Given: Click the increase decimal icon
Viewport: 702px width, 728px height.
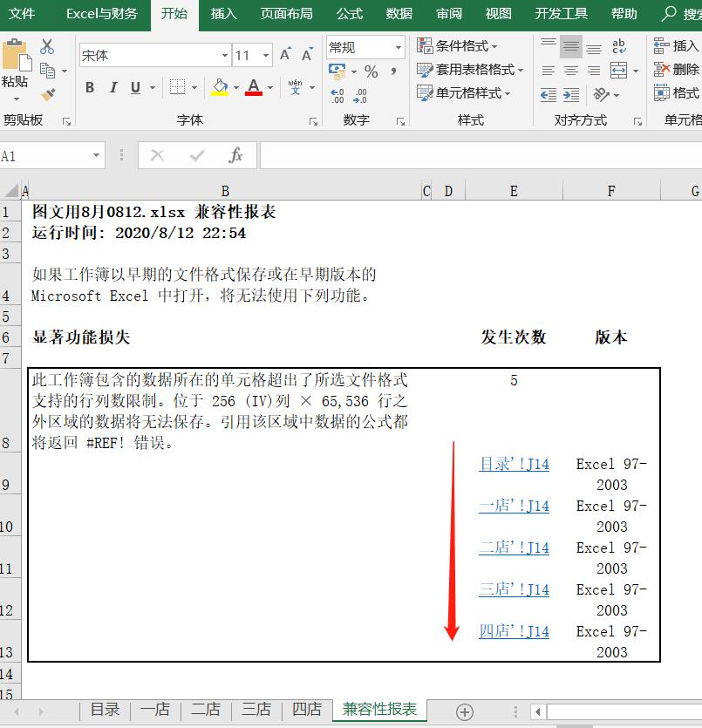Looking at the screenshot, I should point(336,94).
